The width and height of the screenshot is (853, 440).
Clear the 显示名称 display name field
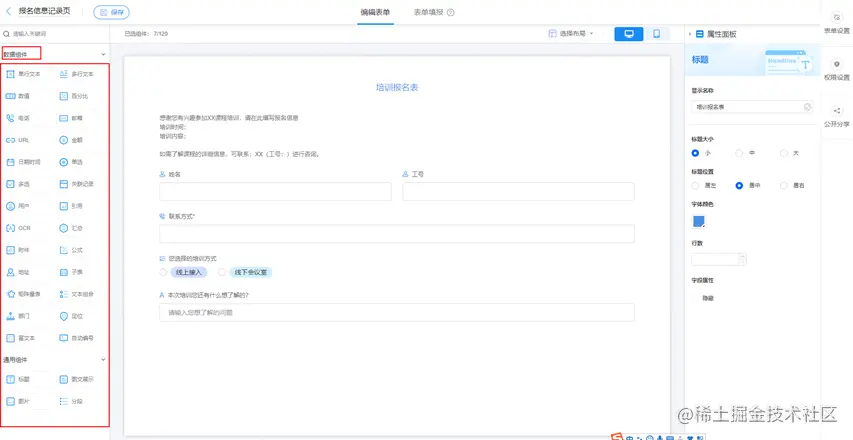click(x=807, y=107)
